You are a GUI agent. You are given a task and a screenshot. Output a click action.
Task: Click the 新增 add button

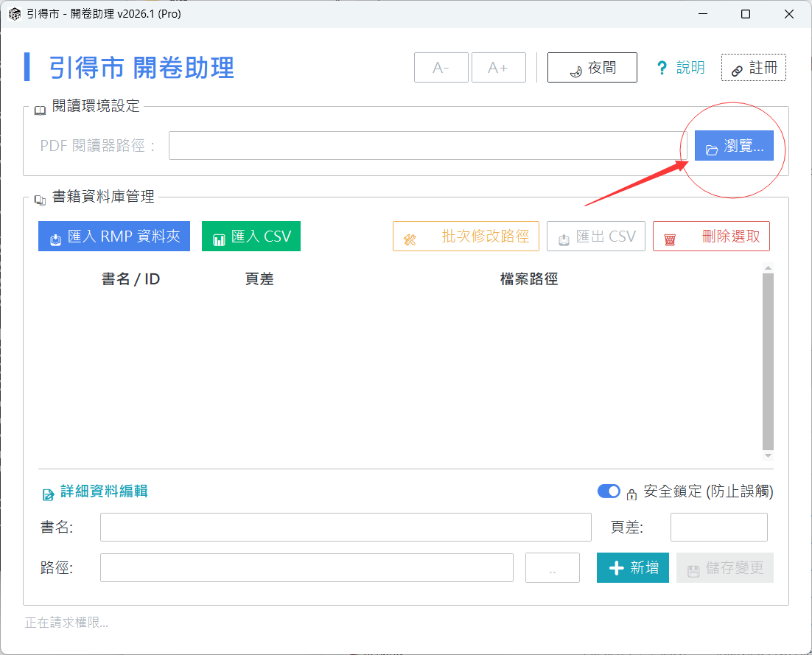[x=633, y=568]
